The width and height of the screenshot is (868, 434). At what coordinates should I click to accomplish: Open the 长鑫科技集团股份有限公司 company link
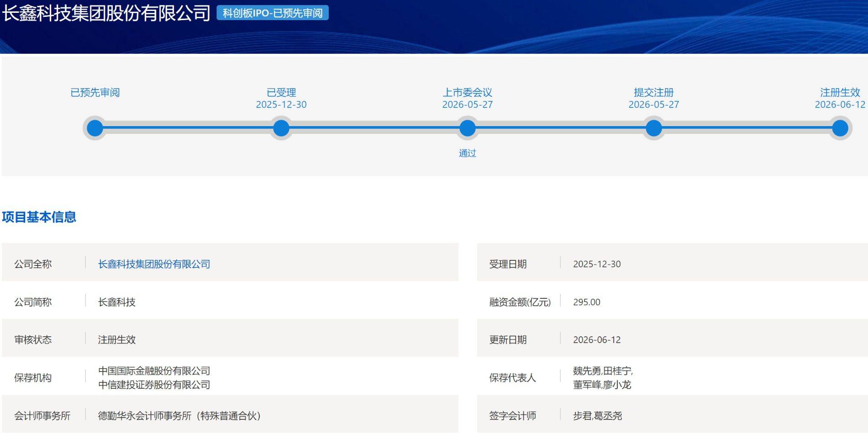[154, 264]
